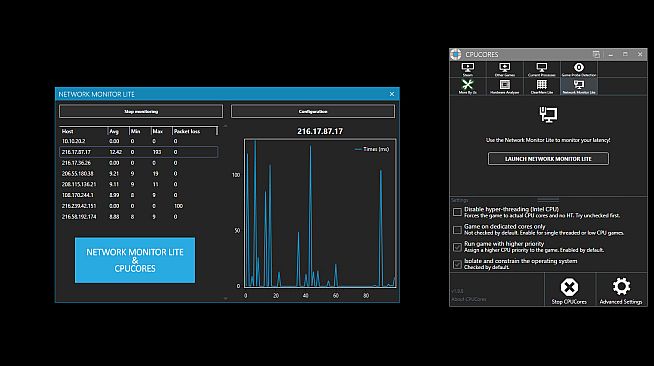Click the Times (ms) chart legend
The width and height of the screenshot is (654, 366).
(x=372, y=149)
